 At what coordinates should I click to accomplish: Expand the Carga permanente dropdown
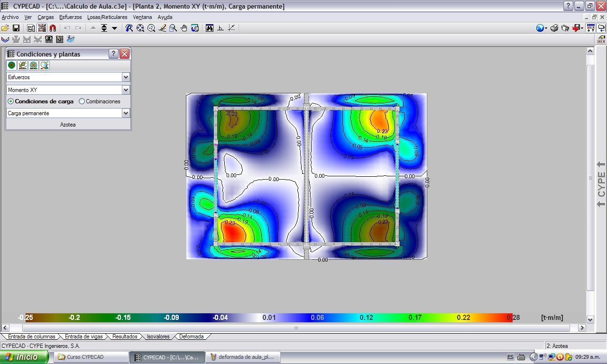tap(126, 113)
